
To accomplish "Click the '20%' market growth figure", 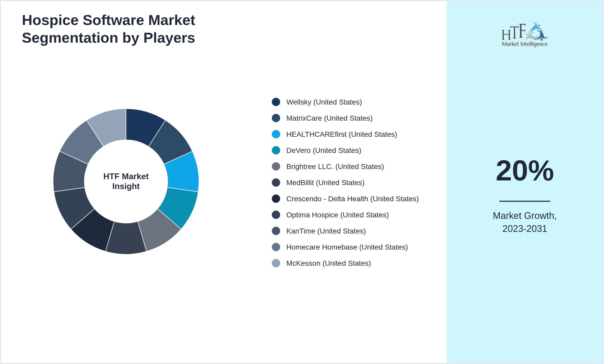I will pyautogui.click(x=525, y=171).
